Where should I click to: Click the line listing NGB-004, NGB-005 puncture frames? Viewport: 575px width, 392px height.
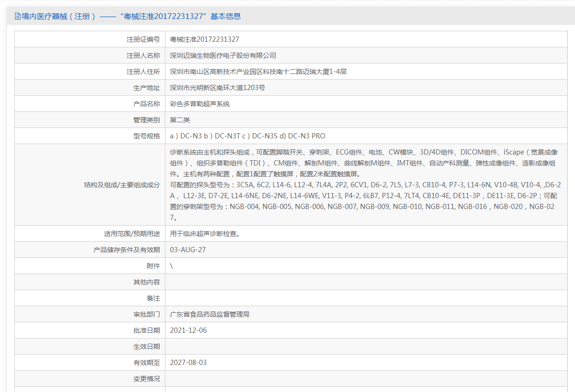(362, 207)
